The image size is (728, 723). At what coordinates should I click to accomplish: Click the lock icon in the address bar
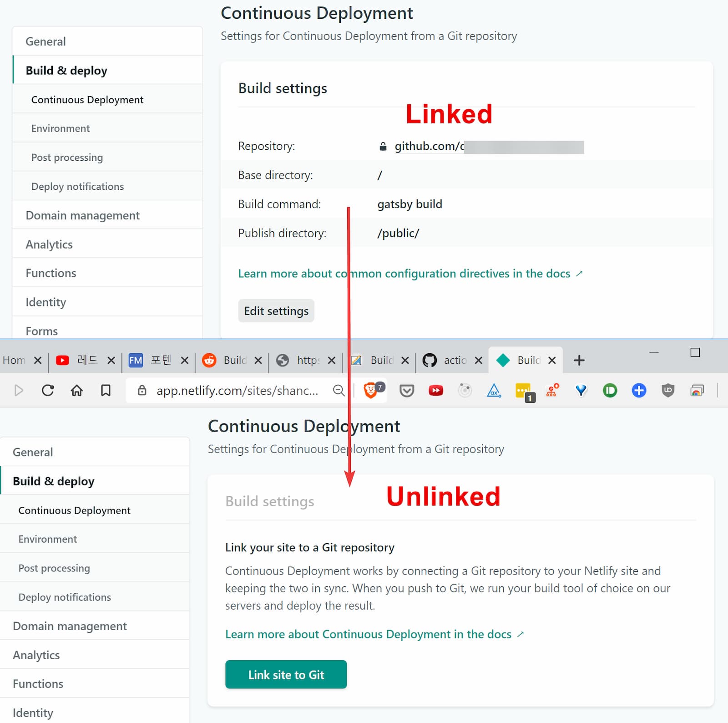tap(142, 390)
